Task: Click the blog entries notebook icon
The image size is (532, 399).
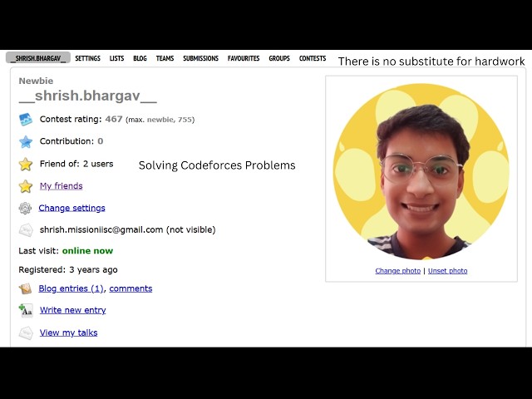Action: coord(25,288)
